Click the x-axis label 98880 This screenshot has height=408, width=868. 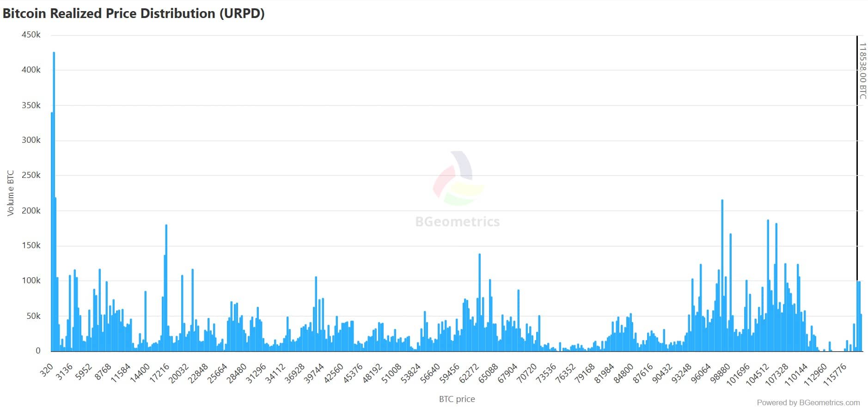pos(720,373)
